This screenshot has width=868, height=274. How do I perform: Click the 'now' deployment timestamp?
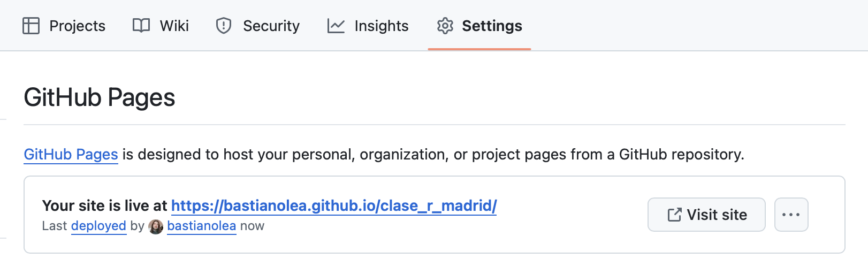pyautogui.click(x=252, y=226)
